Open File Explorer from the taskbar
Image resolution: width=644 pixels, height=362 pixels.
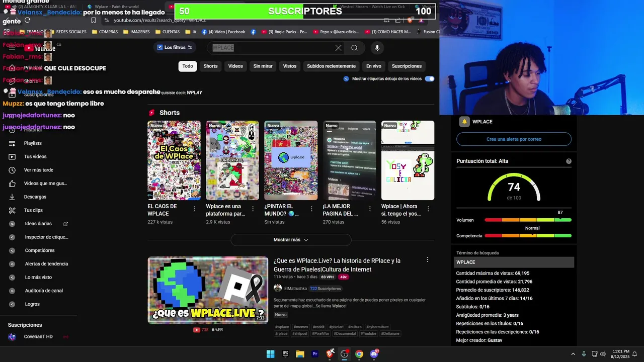click(x=300, y=354)
